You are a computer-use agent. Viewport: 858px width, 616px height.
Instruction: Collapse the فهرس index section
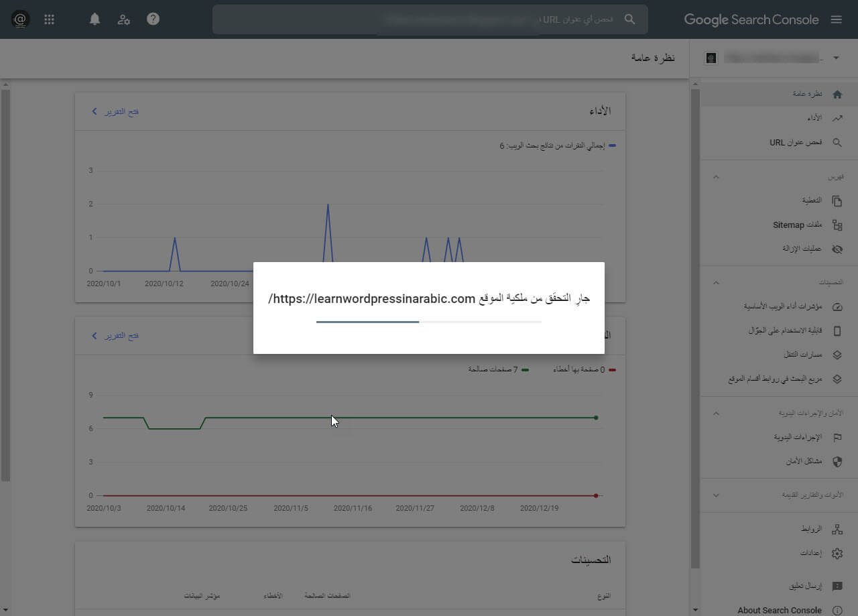click(x=716, y=177)
